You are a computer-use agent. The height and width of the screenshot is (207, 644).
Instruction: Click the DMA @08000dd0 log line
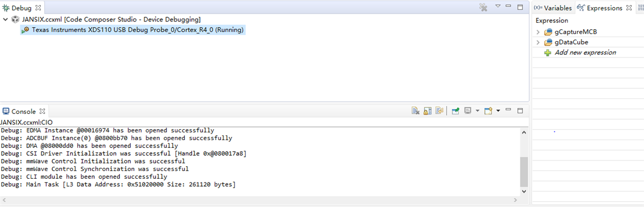pyautogui.click(x=89, y=146)
